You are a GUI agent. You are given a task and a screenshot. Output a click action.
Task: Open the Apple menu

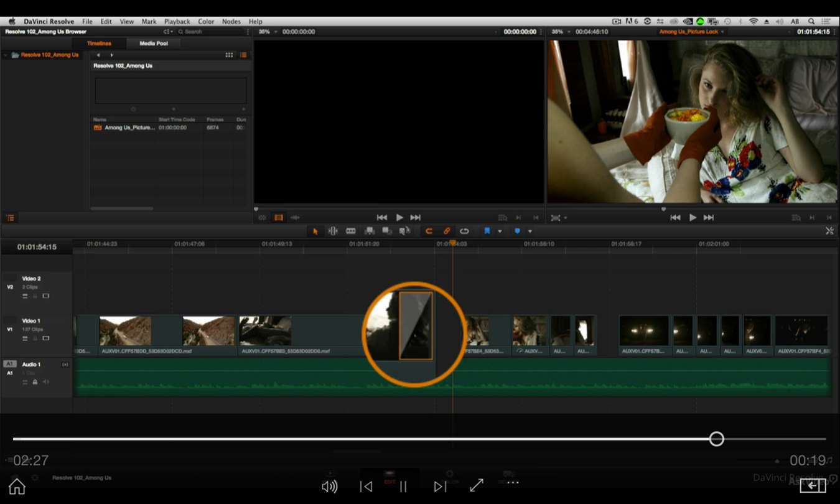coord(12,21)
